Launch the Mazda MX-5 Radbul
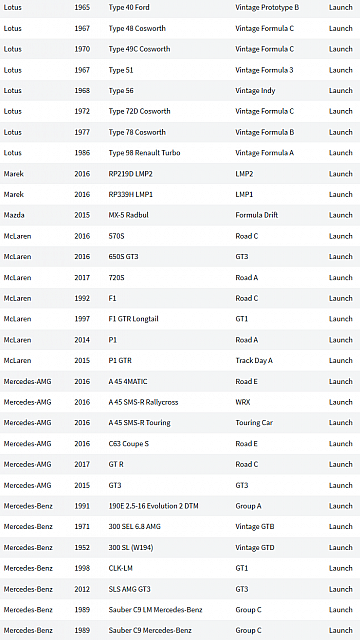Viewport: 360px width, 640px height. click(x=340, y=215)
